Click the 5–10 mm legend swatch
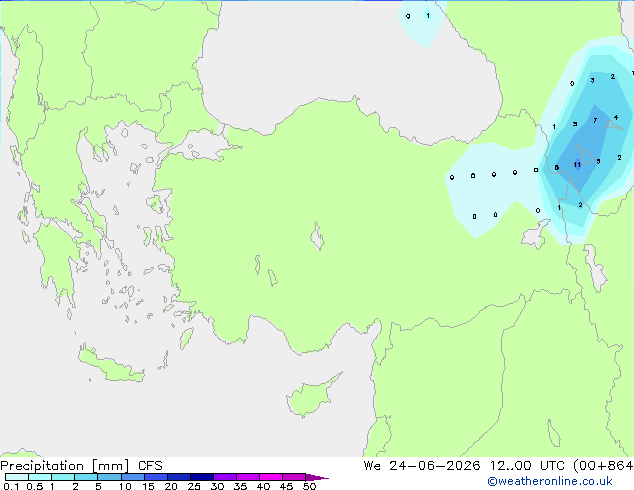Screen dimensions: 634x490 [109, 477]
